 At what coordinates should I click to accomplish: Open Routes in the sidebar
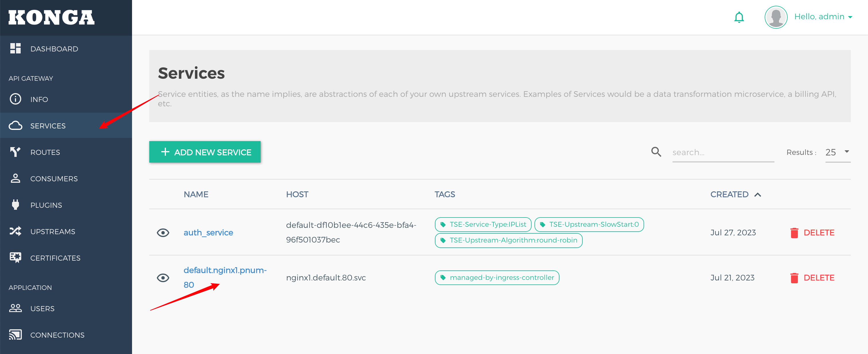click(x=66, y=152)
